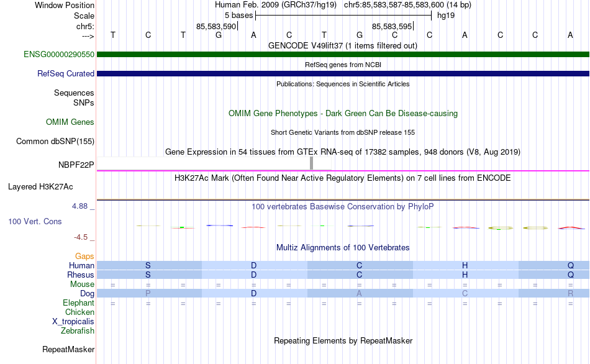Image resolution: width=590 pixels, height=364 pixels.
Task: Open Multiz Alignments of 100 Vertebrates title
Action: 343,247
